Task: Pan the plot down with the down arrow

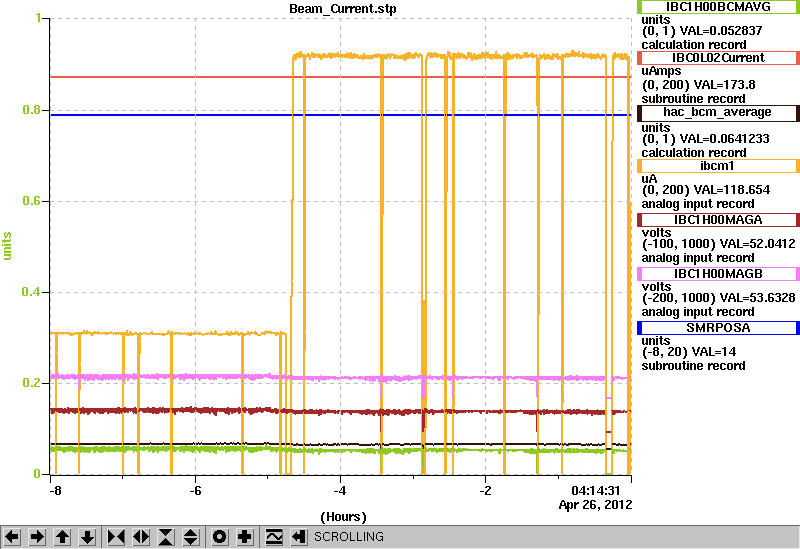Action: 87,537
